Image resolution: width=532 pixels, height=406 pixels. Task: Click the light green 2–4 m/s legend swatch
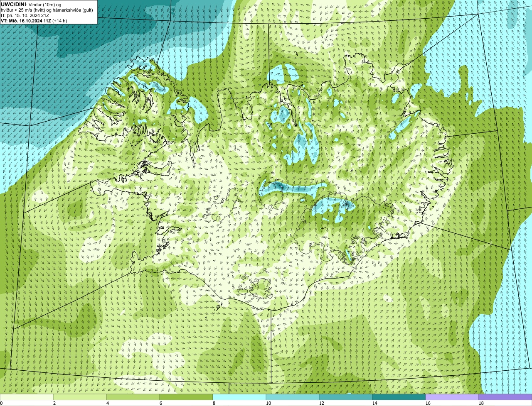pyautogui.click(x=80, y=397)
